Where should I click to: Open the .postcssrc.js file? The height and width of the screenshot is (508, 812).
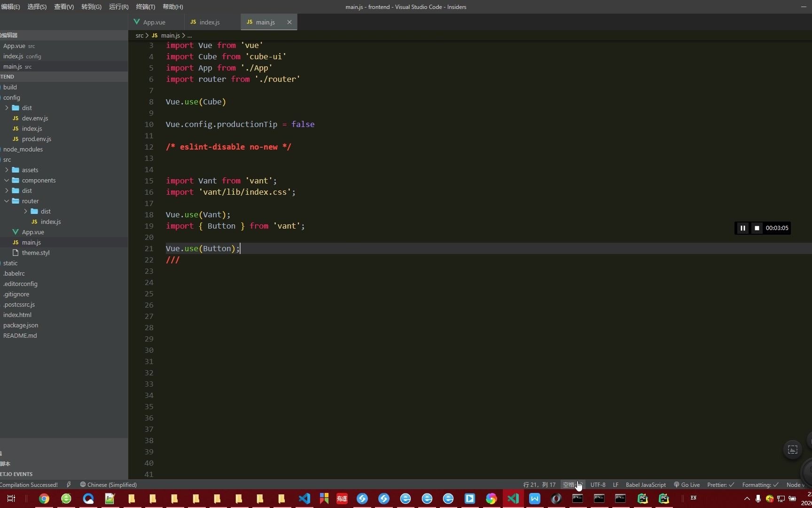pos(19,304)
